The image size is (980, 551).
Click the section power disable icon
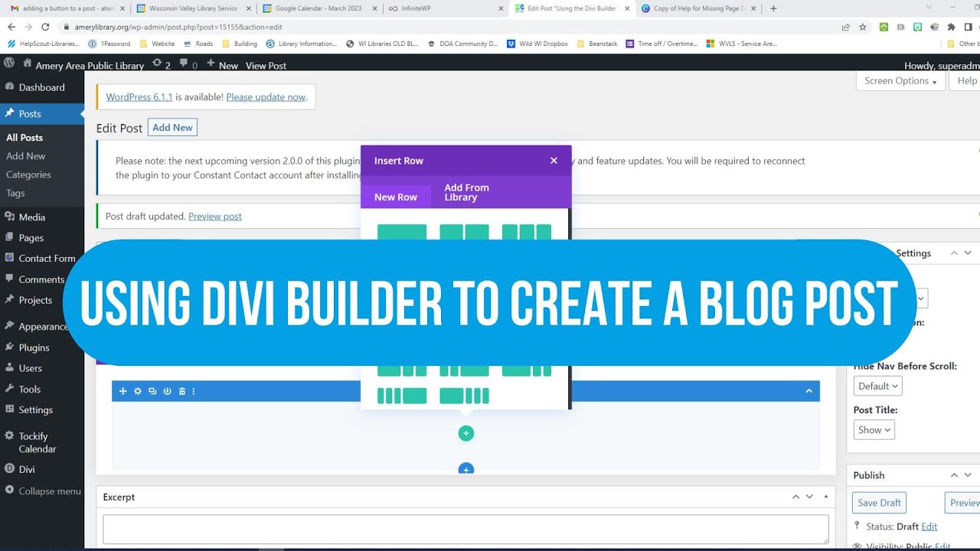coord(167,391)
